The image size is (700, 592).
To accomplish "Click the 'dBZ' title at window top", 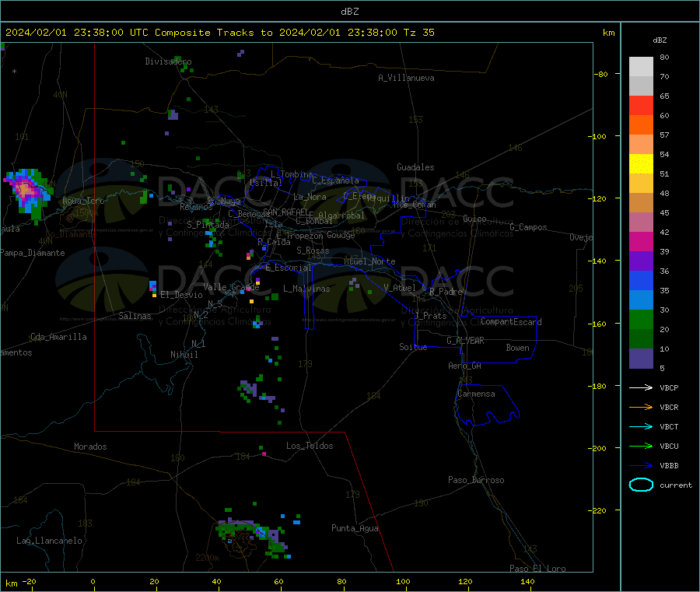I will coord(349,12).
